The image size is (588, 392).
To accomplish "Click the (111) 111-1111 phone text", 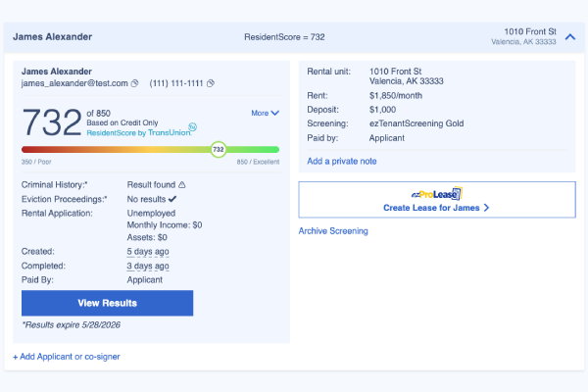I will pyautogui.click(x=176, y=83).
